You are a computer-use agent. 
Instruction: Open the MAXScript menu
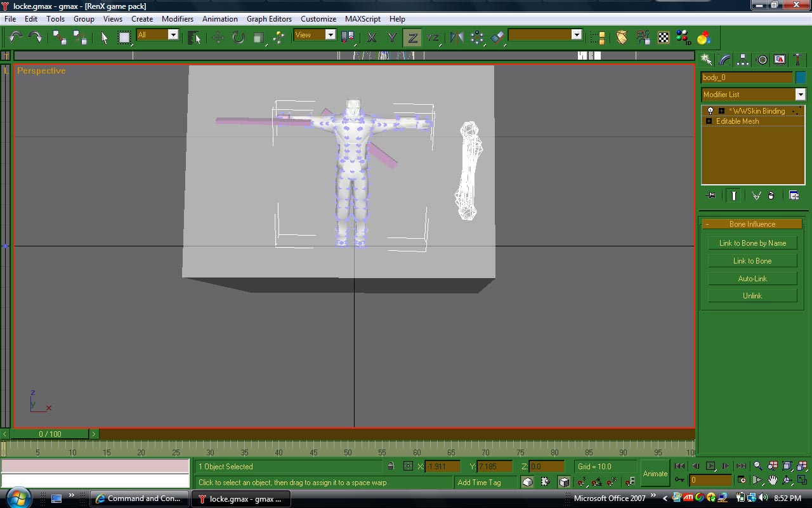coord(362,19)
